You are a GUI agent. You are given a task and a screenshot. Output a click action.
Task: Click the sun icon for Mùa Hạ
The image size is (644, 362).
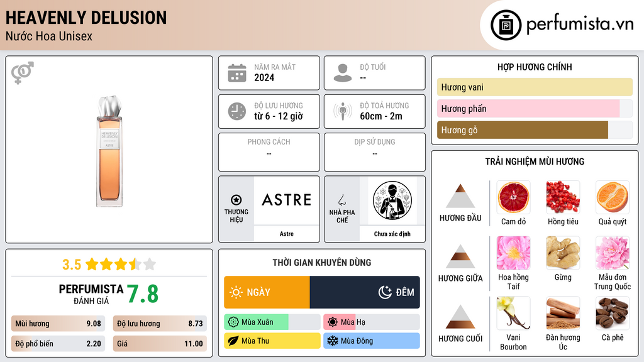[x=333, y=322]
